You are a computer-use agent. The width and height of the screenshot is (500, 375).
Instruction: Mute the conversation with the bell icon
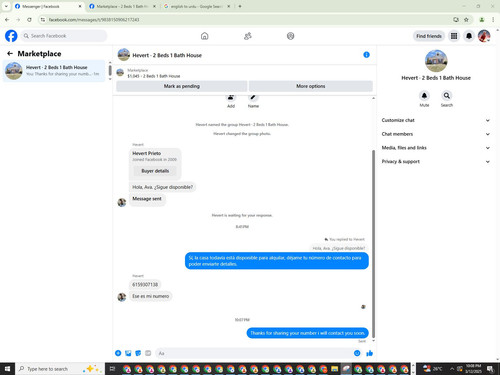click(424, 96)
